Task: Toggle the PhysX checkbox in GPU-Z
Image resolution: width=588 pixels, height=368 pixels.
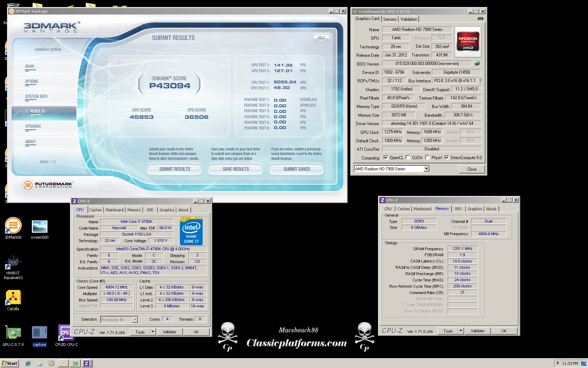Action: pyautogui.click(x=427, y=158)
